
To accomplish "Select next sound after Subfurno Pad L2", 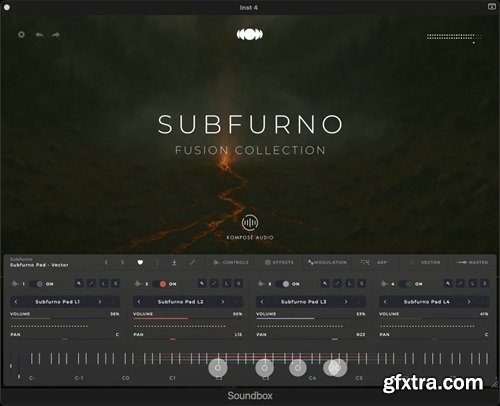I will coord(223,302).
